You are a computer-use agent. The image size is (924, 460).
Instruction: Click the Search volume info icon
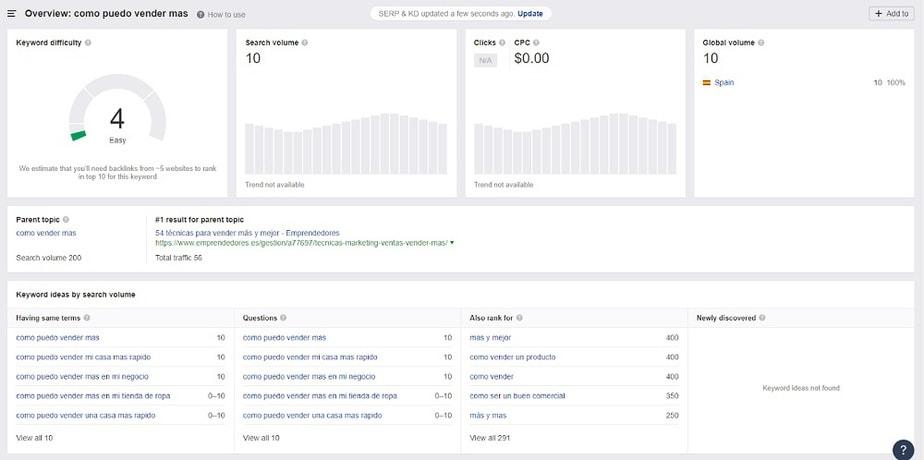pos(305,43)
